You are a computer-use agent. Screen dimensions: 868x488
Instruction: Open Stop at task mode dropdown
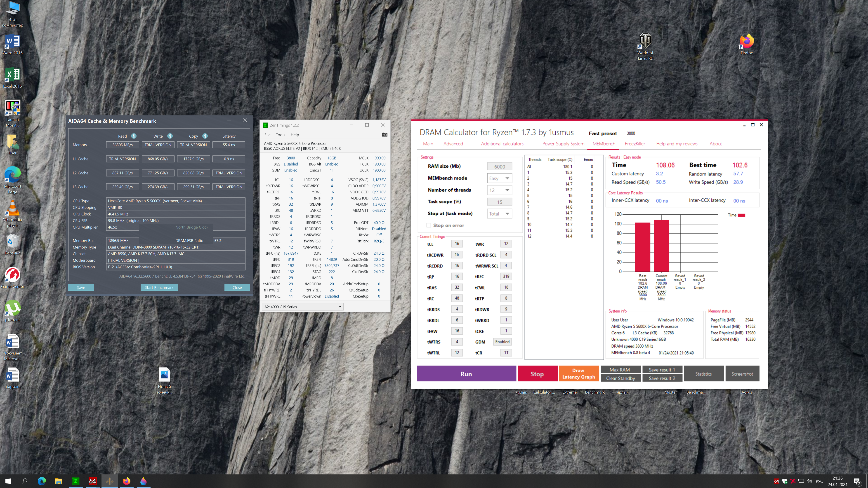tap(499, 214)
